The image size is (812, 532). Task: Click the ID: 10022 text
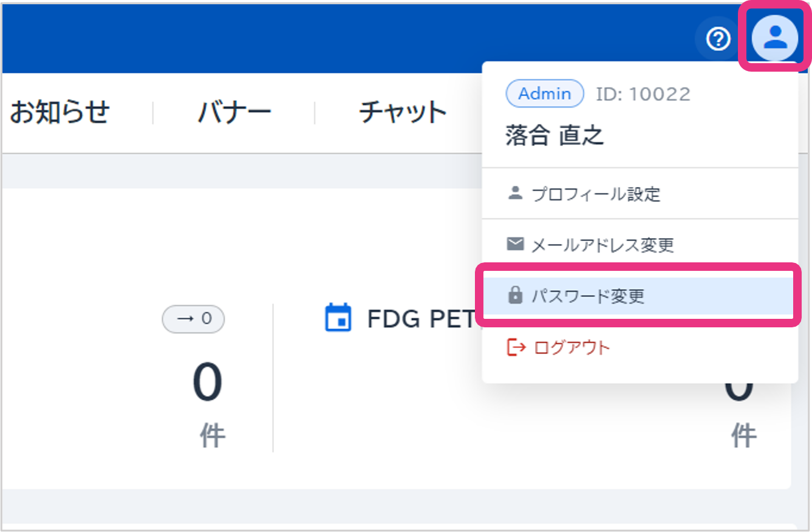tap(643, 94)
